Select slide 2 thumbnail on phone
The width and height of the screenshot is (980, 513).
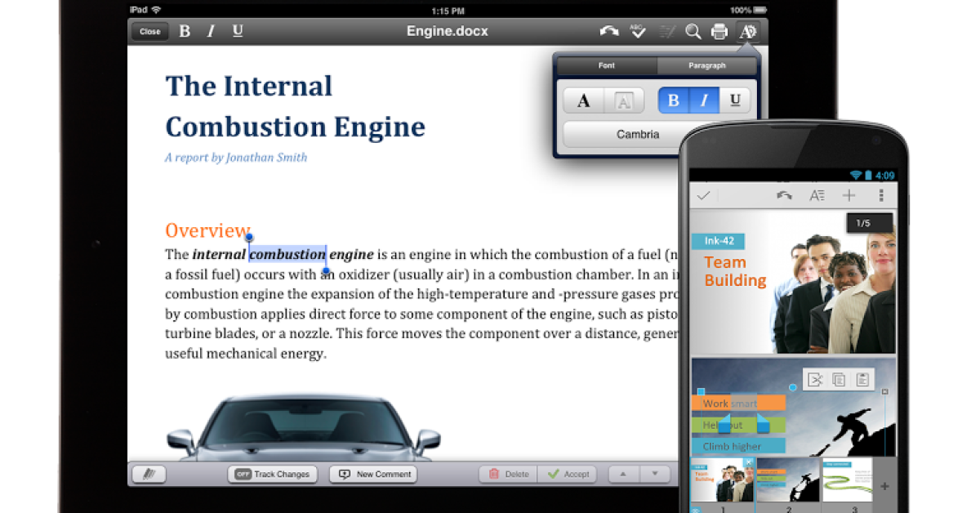(787, 480)
